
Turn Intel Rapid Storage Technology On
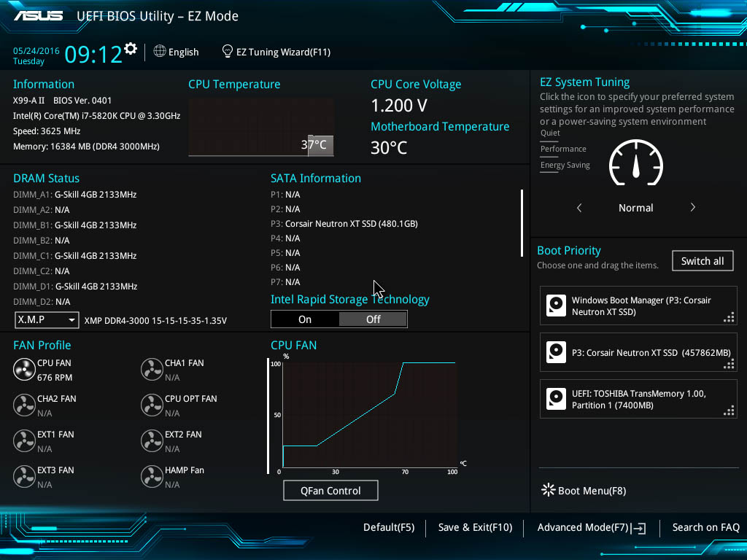pyautogui.click(x=305, y=319)
